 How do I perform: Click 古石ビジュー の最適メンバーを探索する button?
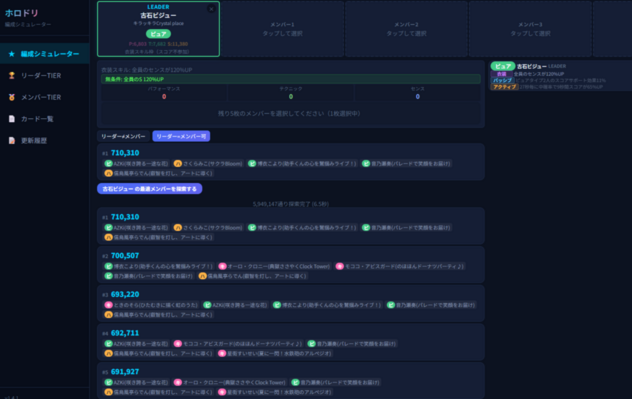pos(150,189)
